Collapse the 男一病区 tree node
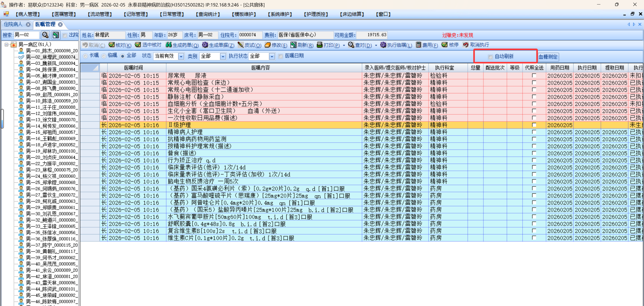This screenshot has width=644, height=306. 6,45
